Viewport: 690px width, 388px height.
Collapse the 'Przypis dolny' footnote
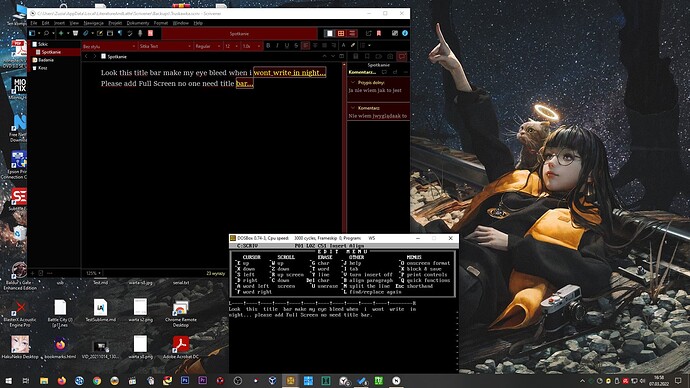pos(353,82)
